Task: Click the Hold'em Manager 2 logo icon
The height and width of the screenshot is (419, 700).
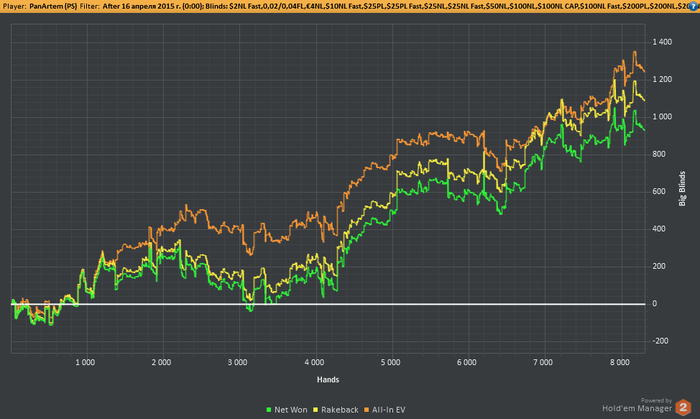Action: click(683, 407)
